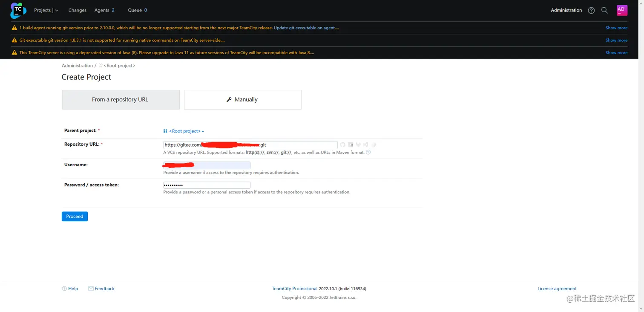Show more for the Java 8 warning
This screenshot has height=312, width=644.
click(x=616, y=53)
